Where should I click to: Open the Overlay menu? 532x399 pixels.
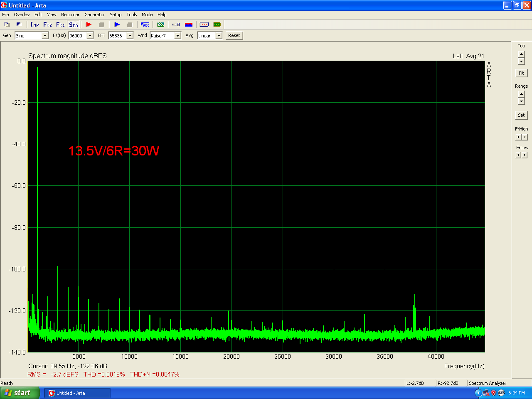coord(22,15)
